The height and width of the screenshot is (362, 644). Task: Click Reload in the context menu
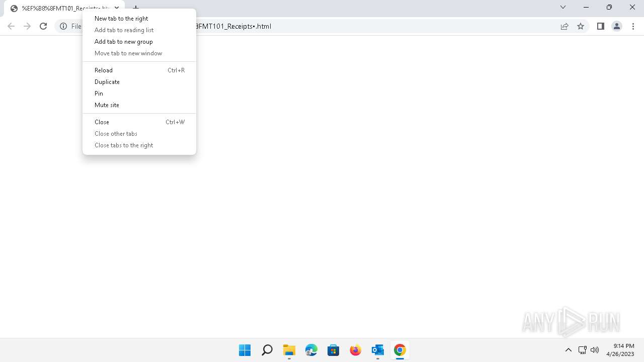tap(139, 70)
